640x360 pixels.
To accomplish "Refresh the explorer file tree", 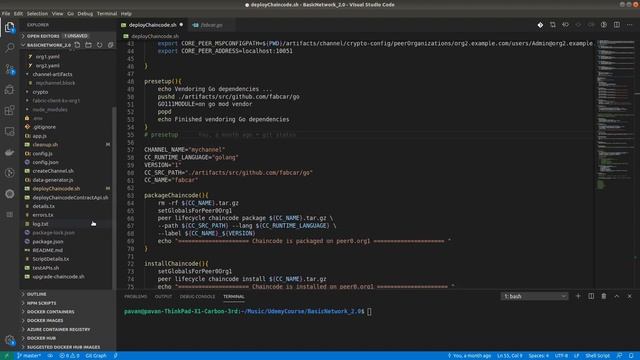I will point(100,45).
